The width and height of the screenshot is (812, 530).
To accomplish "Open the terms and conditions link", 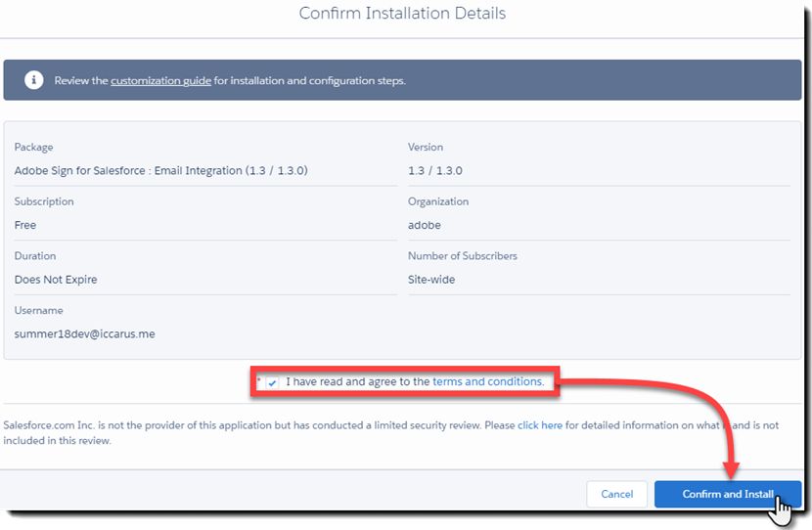I will (488, 381).
